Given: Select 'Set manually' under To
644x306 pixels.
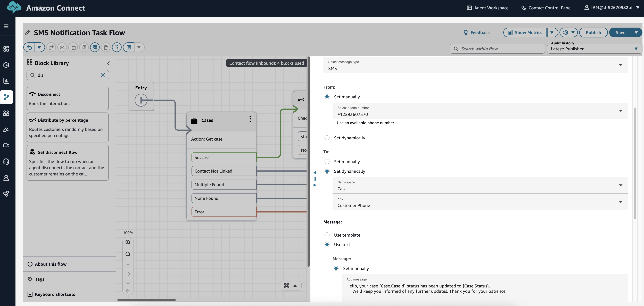Looking at the screenshot, I should [327, 162].
